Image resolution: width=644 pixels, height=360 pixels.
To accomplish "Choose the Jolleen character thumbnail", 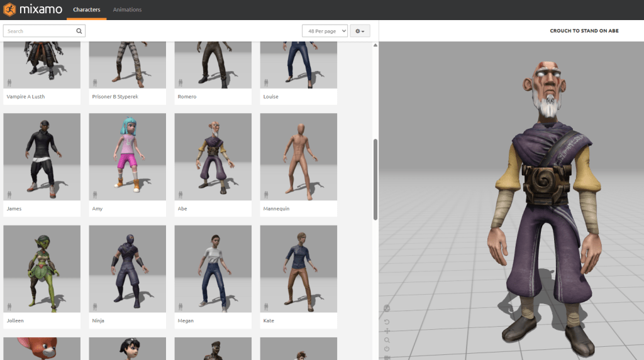I will click(42, 268).
